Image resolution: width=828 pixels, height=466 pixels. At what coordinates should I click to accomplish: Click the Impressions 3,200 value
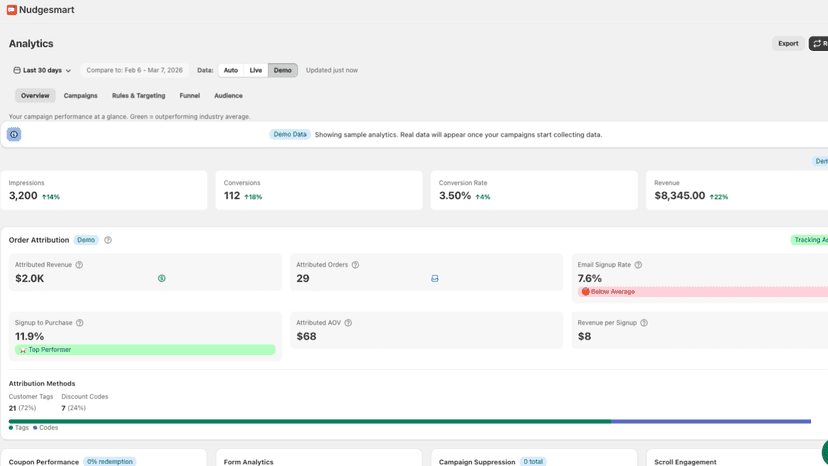[23, 195]
